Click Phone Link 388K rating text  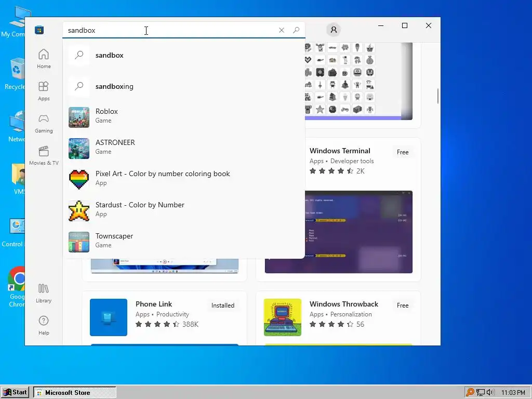190,324
